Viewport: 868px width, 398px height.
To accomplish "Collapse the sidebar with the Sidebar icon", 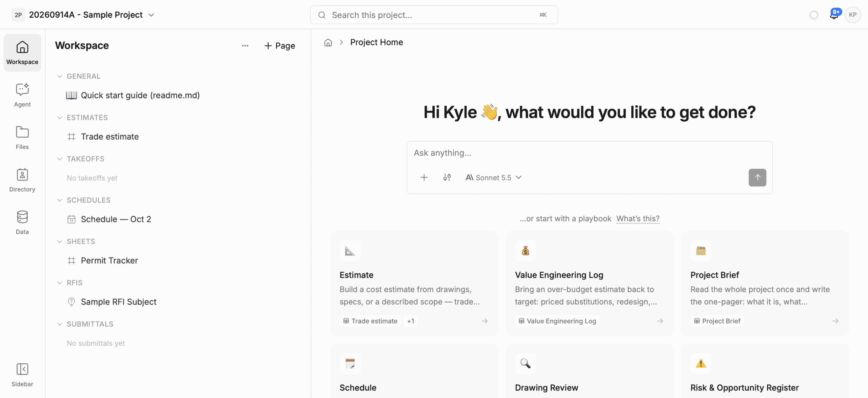I will coord(22,375).
